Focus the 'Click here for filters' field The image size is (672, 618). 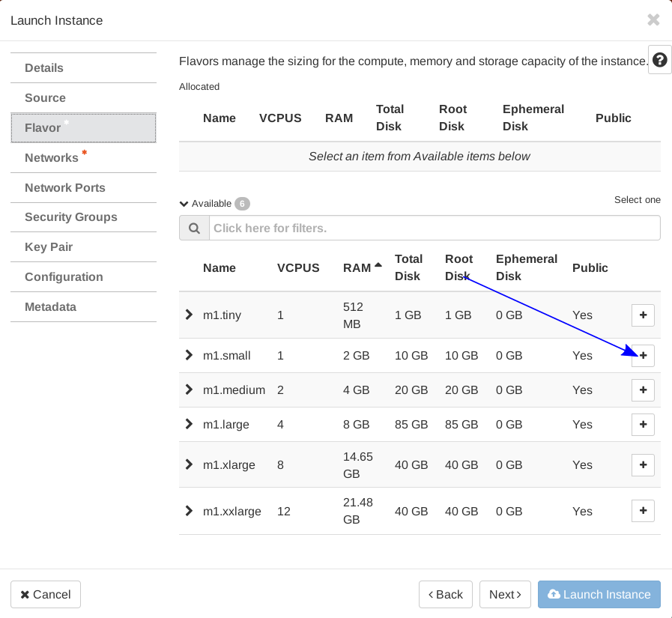click(x=435, y=228)
